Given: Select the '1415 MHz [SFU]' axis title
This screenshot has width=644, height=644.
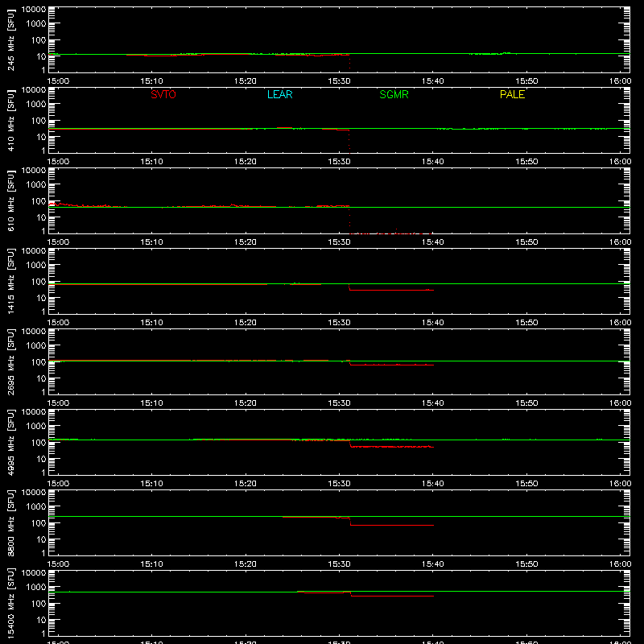Looking at the screenshot, I should (10, 281).
